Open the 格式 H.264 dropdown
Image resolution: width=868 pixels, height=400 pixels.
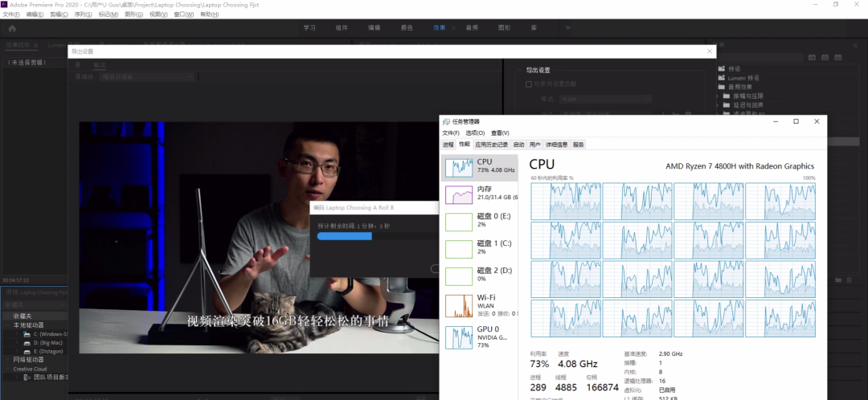[x=604, y=99]
